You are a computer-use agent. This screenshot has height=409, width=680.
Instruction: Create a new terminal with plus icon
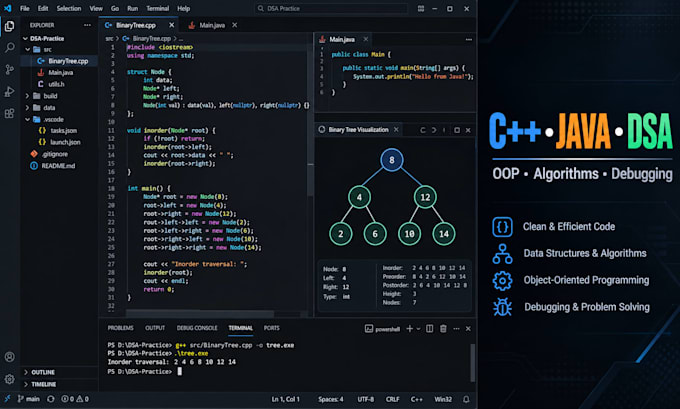(409, 329)
